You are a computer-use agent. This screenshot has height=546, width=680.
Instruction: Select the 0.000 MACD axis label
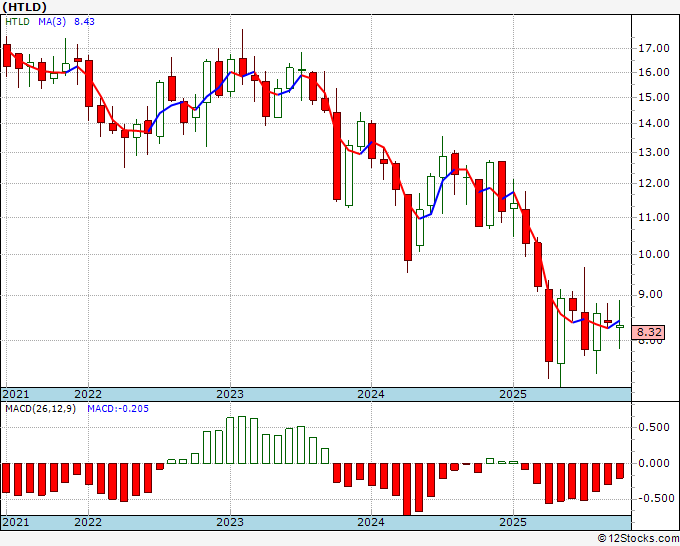point(654,463)
